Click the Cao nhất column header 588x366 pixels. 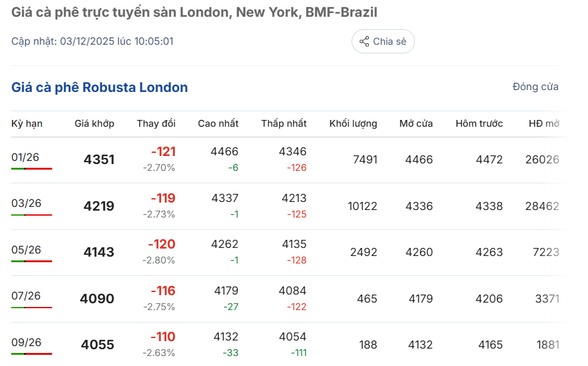pyautogui.click(x=218, y=124)
